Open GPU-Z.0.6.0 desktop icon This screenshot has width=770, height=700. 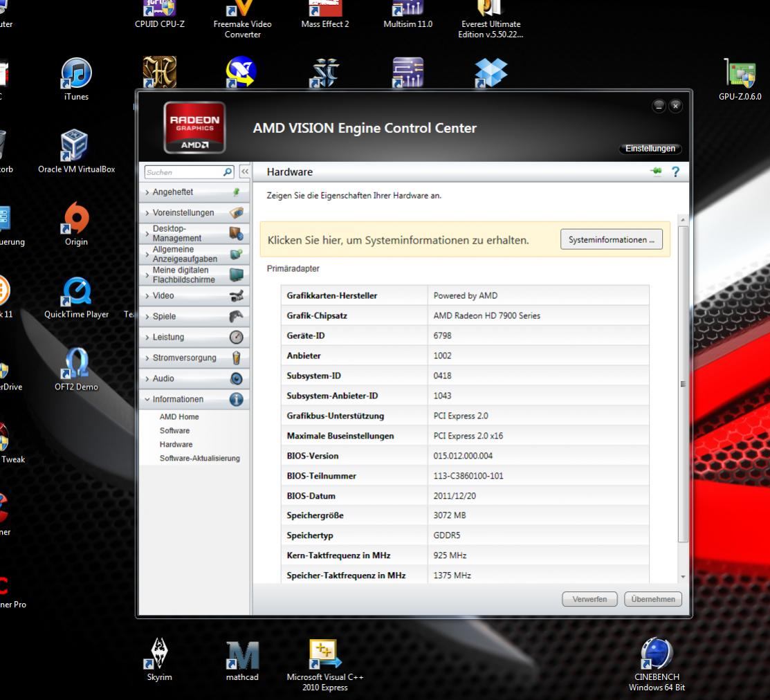point(740,79)
